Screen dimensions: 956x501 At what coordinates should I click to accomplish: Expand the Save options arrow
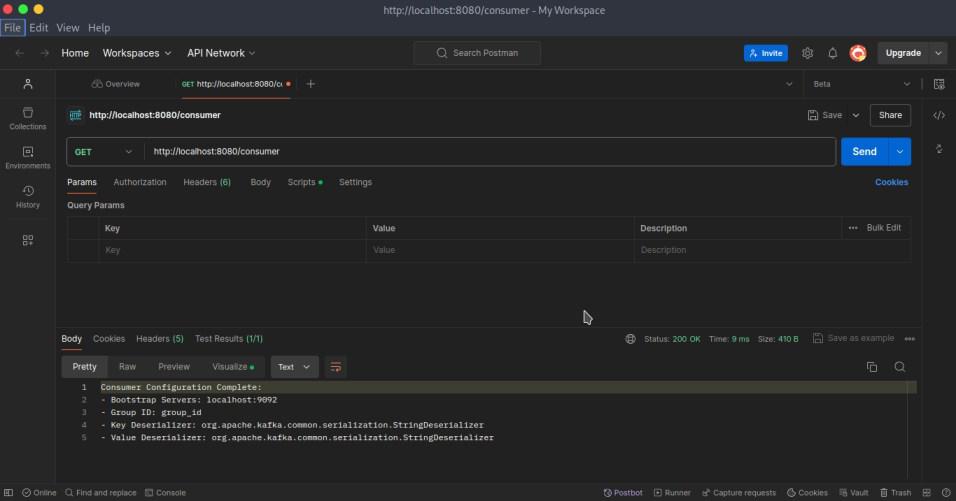[x=855, y=115]
